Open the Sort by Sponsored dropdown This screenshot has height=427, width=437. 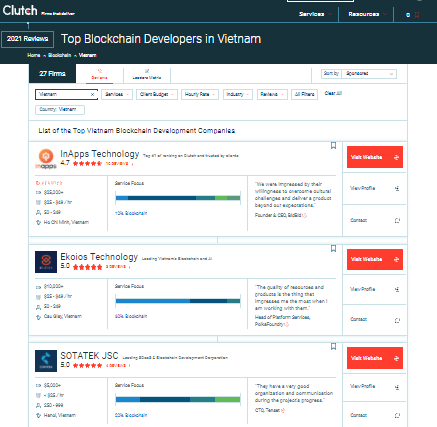coord(369,74)
